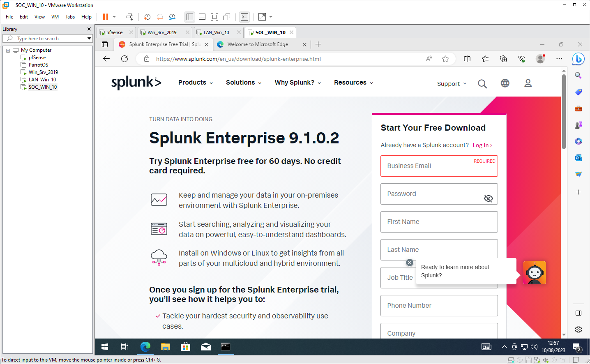Expand the Support dropdown
The width and height of the screenshot is (590, 364).
(x=452, y=84)
